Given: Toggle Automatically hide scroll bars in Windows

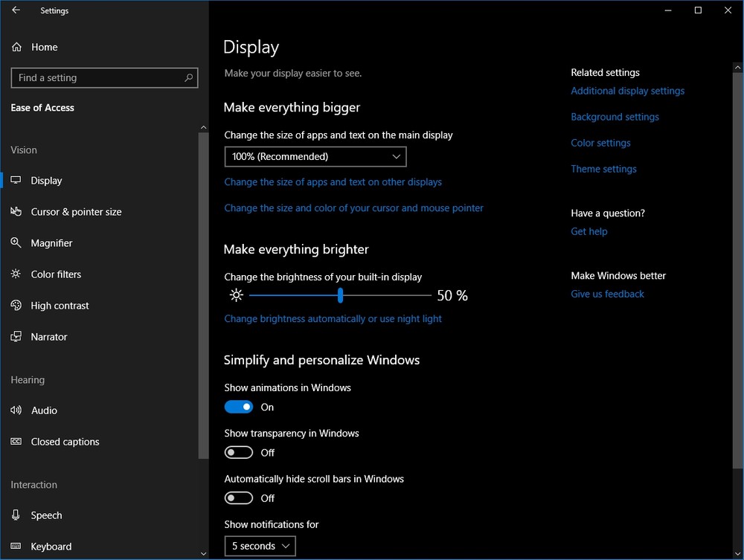Looking at the screenshot, I should 239,498.
